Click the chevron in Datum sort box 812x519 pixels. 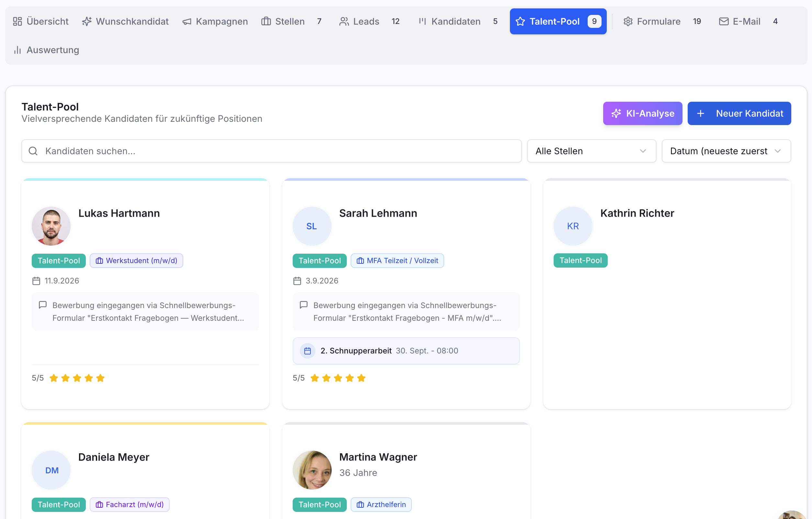778,151
